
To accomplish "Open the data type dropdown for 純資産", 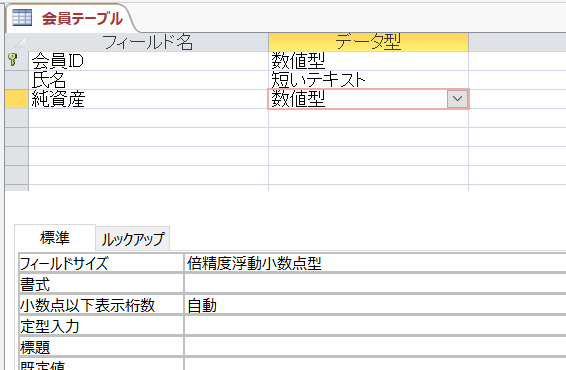I will click(x=457, y=99).
